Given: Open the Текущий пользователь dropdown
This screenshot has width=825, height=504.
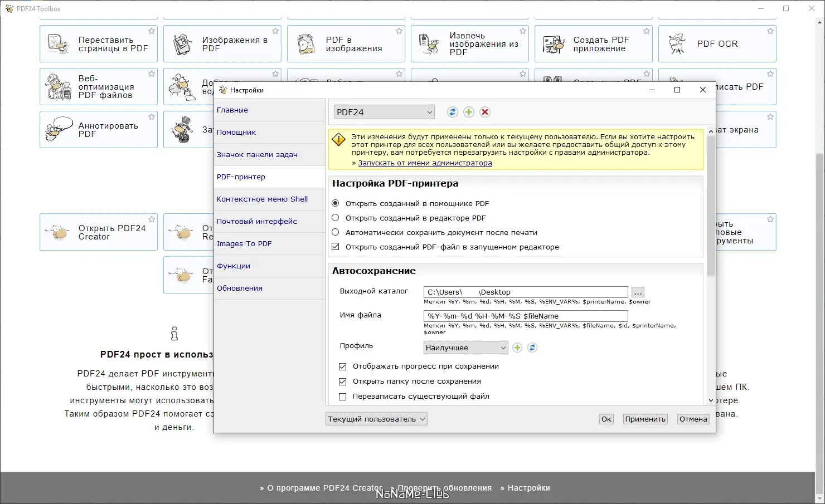Looking at the screenshot, I should click(x=376, y=419).
